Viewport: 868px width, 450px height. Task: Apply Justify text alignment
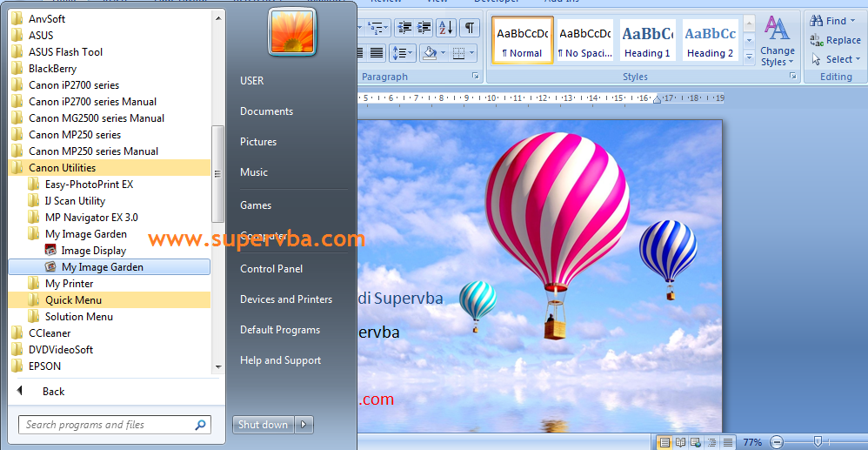[x=377, y=53]
